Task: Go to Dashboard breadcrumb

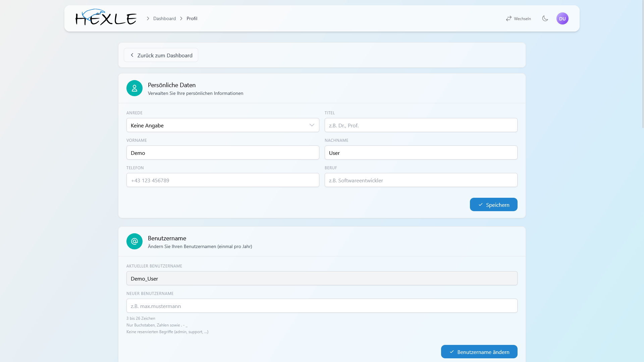Action: 164,18
